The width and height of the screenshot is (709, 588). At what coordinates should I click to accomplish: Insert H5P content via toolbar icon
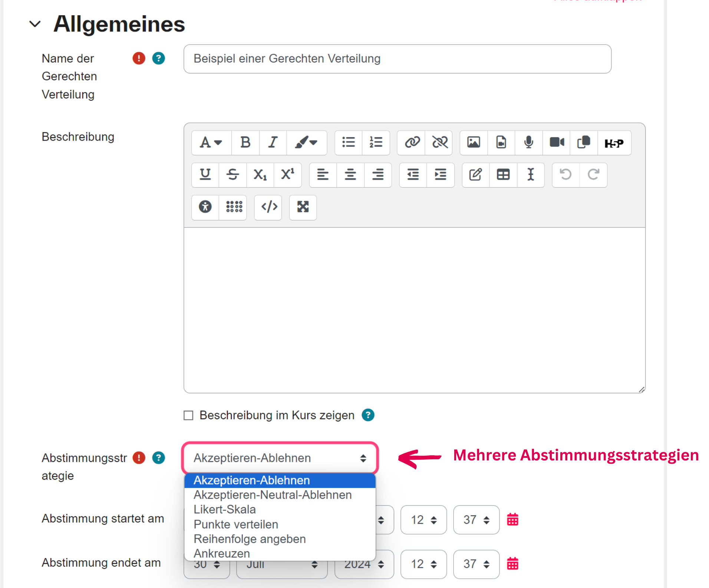[x=614, y=143]
